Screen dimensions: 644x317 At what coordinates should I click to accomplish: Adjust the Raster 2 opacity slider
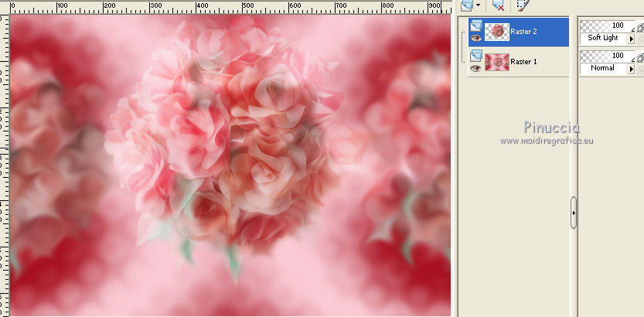[x=608, y=26]
